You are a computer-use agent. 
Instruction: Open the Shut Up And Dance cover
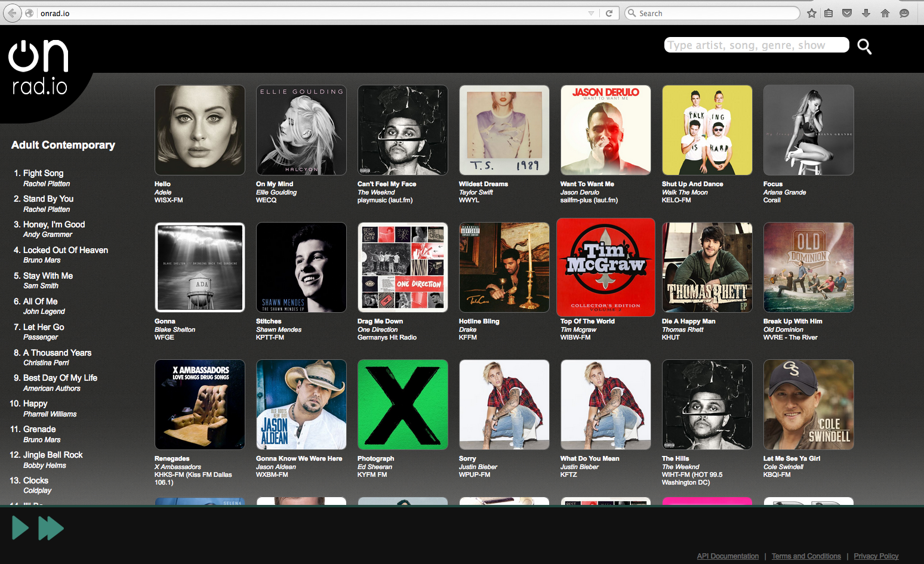click(707, 130)
